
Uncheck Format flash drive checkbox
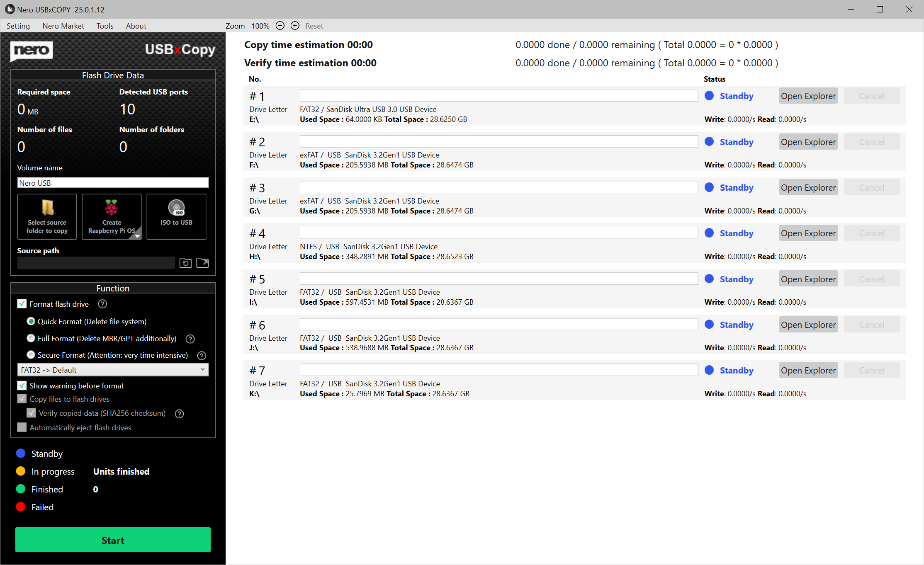click(x=22, y=304)
